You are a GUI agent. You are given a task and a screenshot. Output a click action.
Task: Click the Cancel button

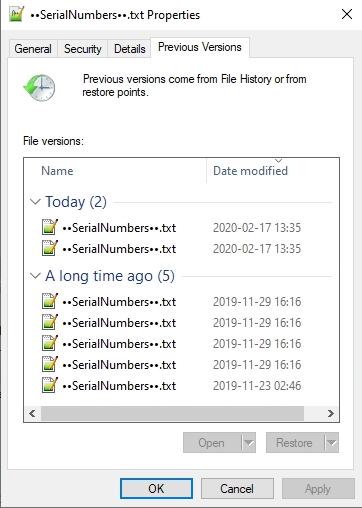[x=237, y=489]
